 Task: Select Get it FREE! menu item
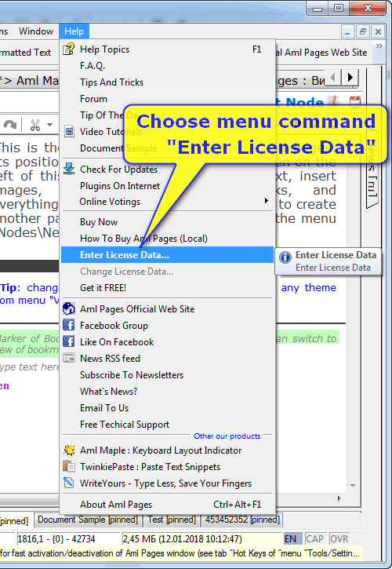[x=167, y=288]
